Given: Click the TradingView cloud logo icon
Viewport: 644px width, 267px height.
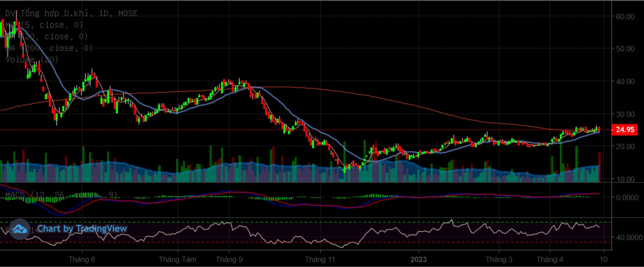Looking at the screenshot, I should coord(20,229).
